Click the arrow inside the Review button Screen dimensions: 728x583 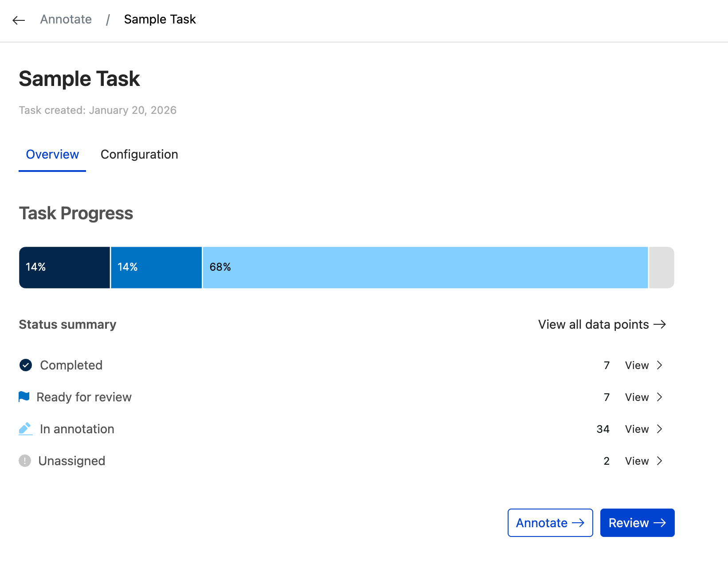point(661,523)
